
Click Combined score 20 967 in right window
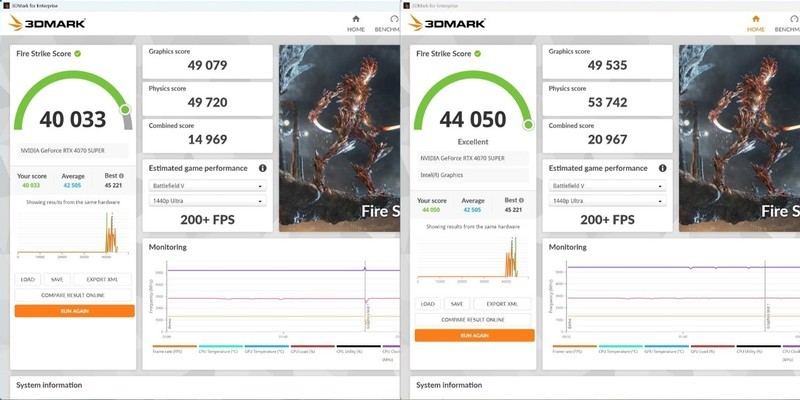click(607, 136)
